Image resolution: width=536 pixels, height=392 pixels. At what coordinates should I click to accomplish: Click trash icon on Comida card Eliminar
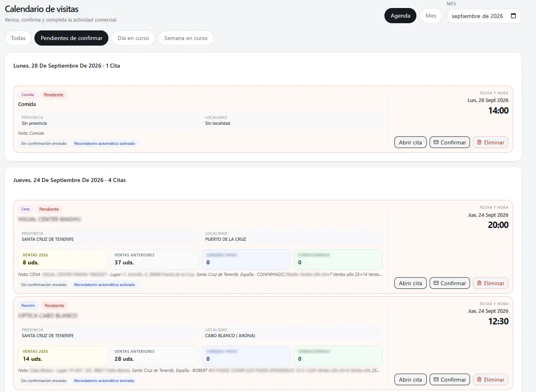click(479, 142)
